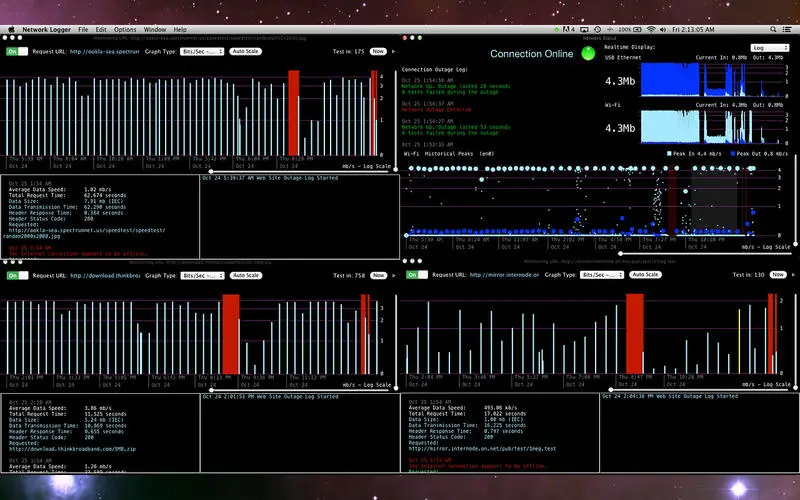Click the volume menu bar icon
The image size is (800, 500).
(663, 30)
